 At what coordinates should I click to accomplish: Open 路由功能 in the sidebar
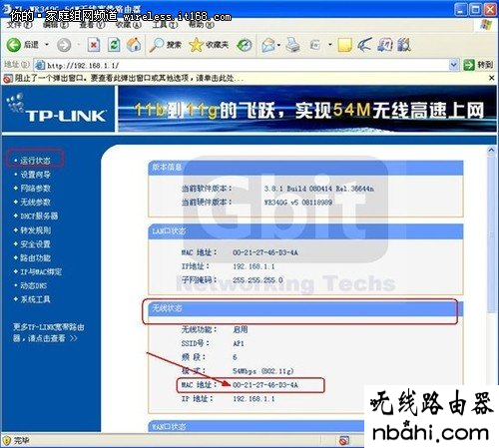35,257
